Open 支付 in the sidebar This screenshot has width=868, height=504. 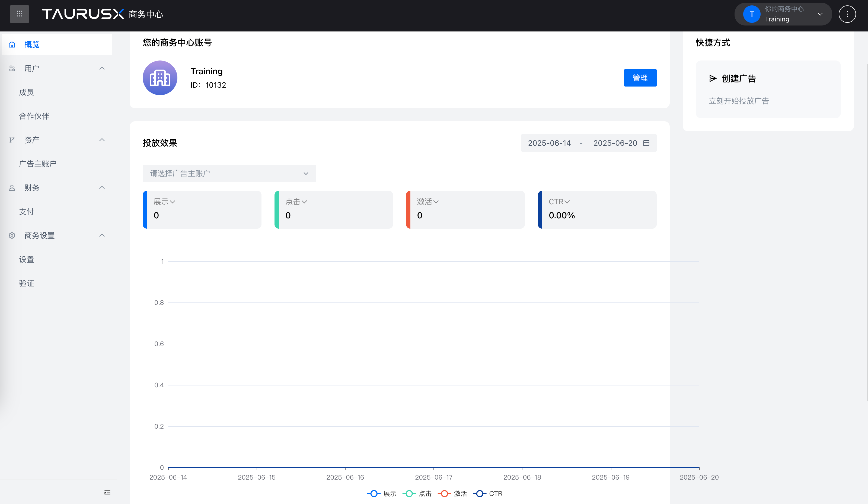[27, 212]
